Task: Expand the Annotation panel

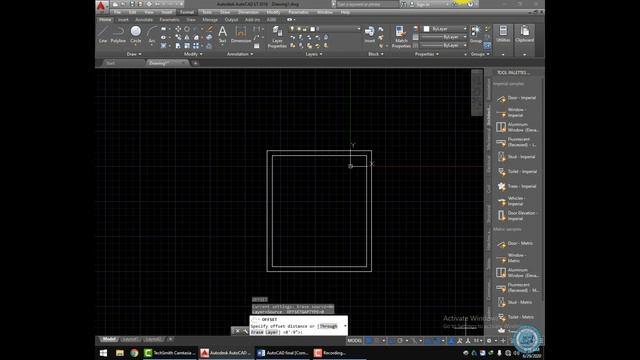Action: click(240, 54)
